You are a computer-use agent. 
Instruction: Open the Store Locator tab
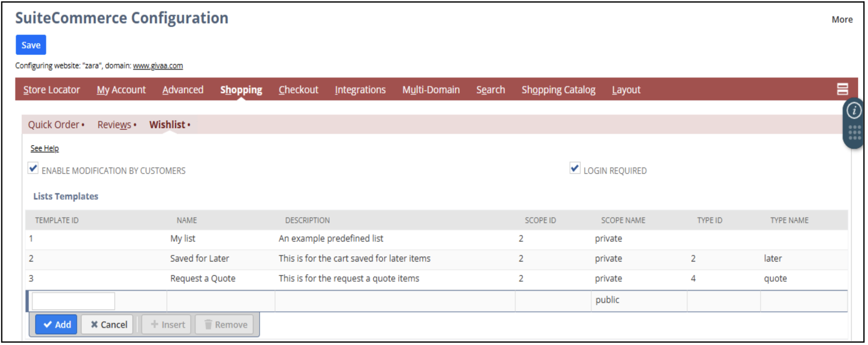coord(51,90)
